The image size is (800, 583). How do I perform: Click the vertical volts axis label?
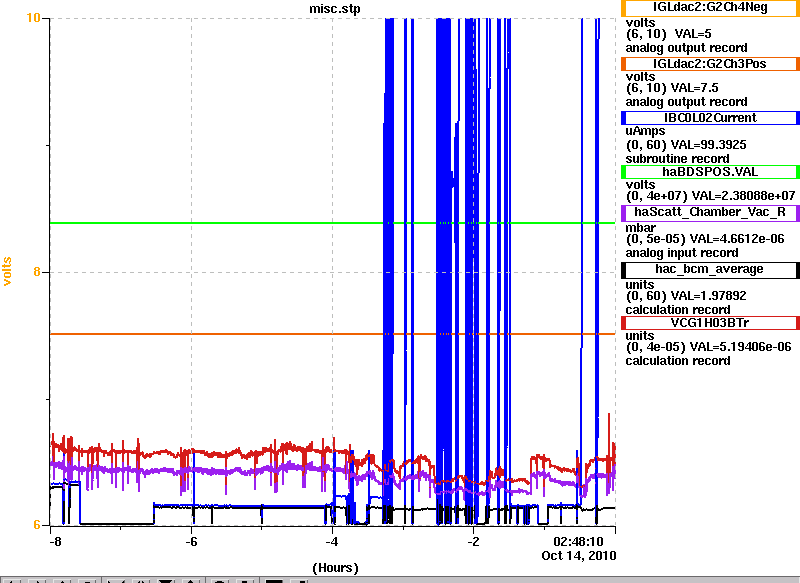7,271
